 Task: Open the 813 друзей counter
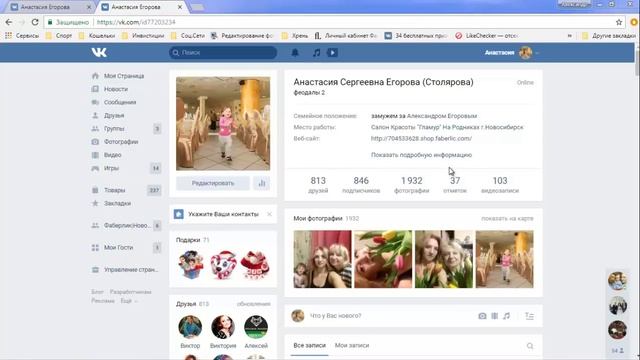[318, 184]
